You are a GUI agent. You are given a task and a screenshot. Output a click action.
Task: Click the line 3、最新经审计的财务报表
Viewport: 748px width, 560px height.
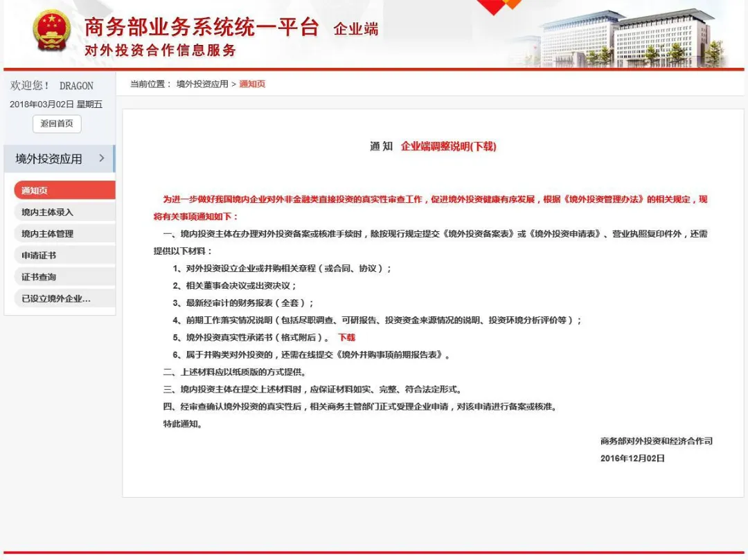click(243, 302)
